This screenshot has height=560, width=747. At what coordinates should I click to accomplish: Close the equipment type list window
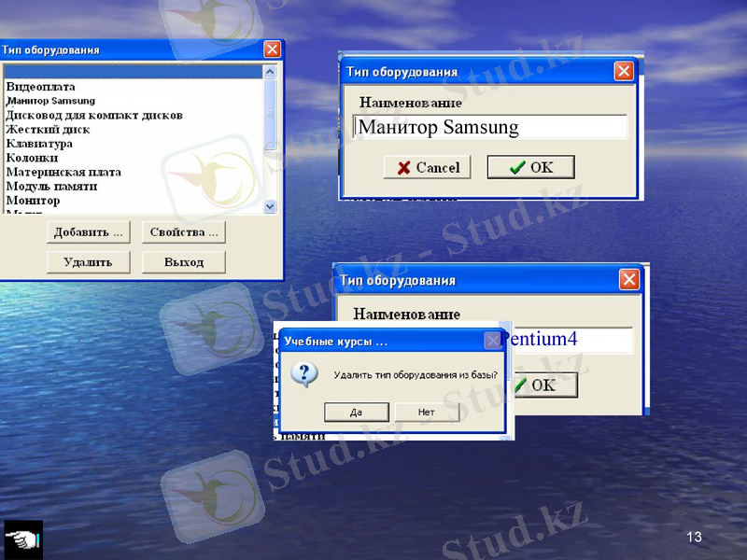(x=272, y=49)
